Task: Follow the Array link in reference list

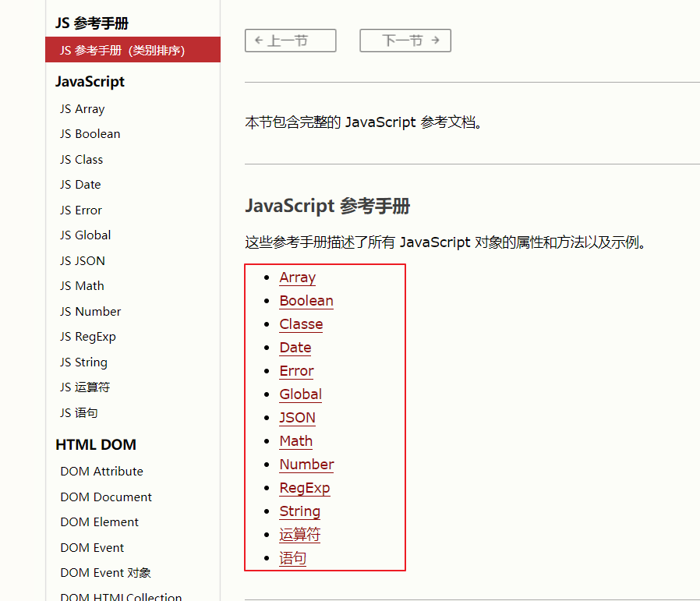Action: coord(297,278)
